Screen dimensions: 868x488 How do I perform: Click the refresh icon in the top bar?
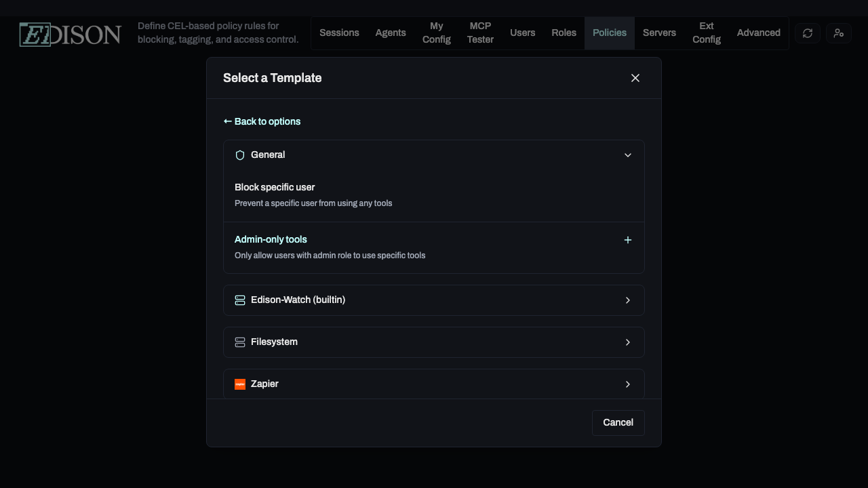click(807, 33)
